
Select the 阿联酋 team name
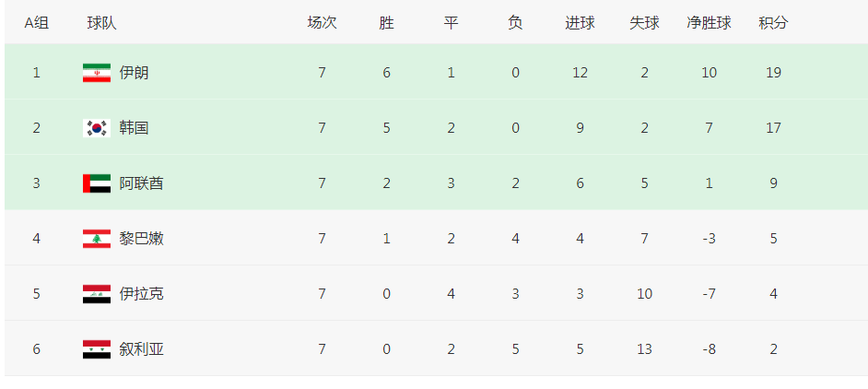click(141, 183)
